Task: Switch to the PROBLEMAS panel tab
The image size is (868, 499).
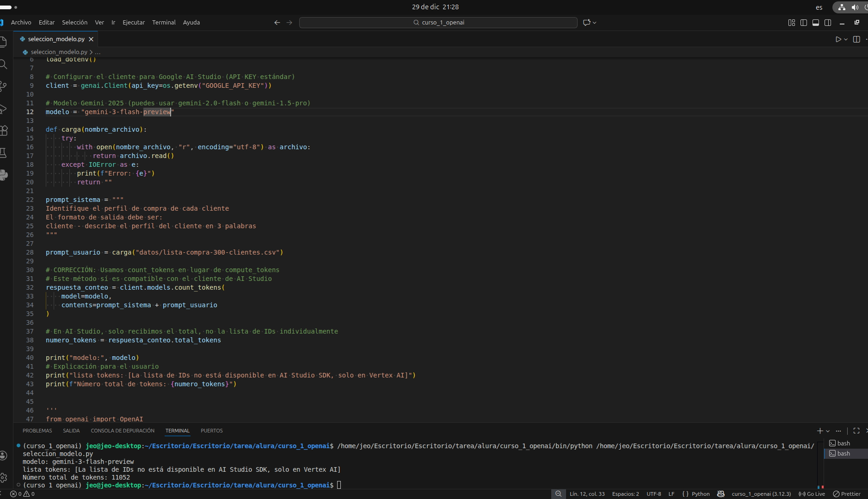Action: click(x=37, y=431)
